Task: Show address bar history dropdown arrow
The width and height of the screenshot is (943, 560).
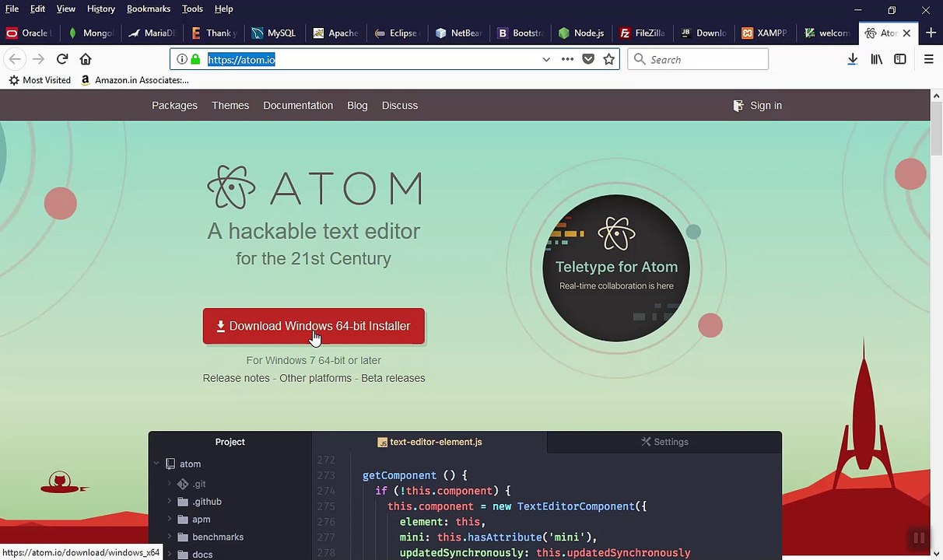Action: 546,59
